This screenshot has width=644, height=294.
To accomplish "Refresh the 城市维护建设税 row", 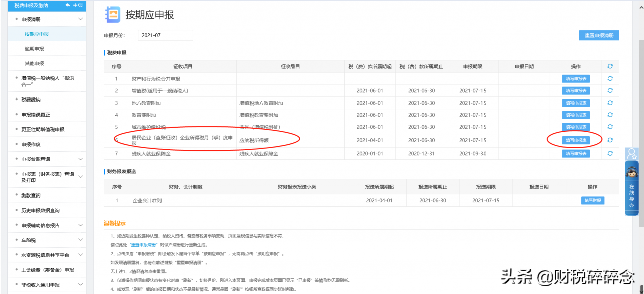I will (x=610, y=127).
